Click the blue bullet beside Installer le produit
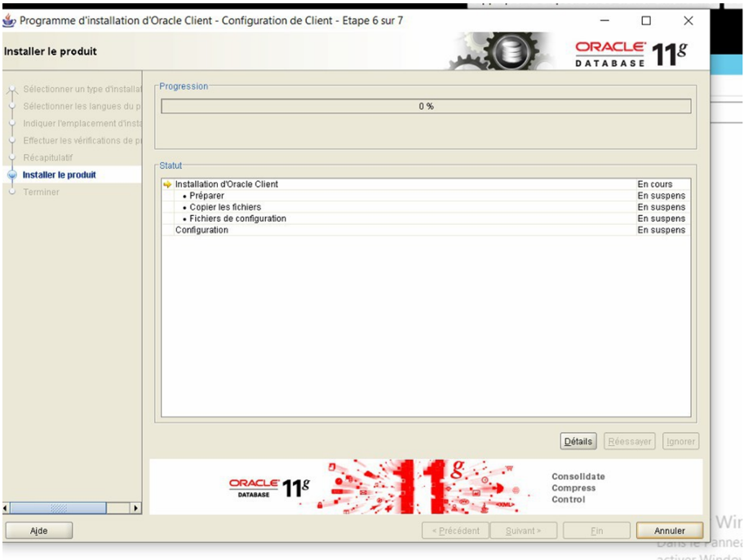The width and height of the screenshot is (744, 560). point(12,175)
